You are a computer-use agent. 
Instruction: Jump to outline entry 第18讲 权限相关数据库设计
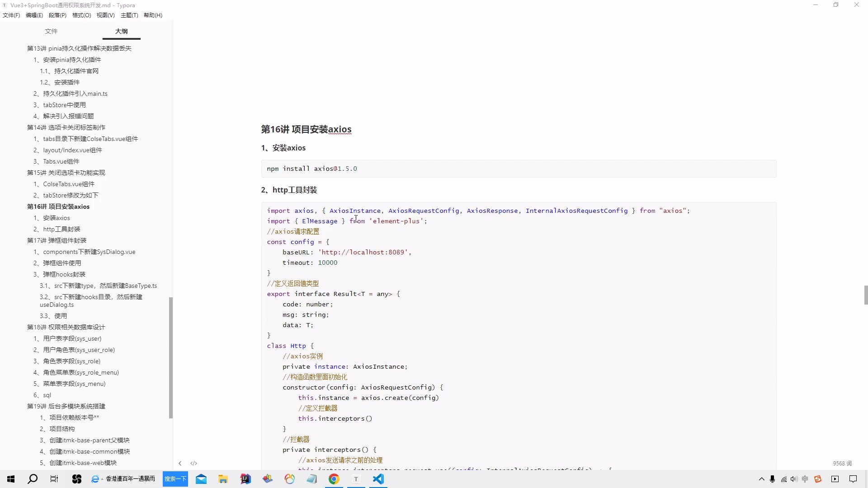tap(65, 327)
